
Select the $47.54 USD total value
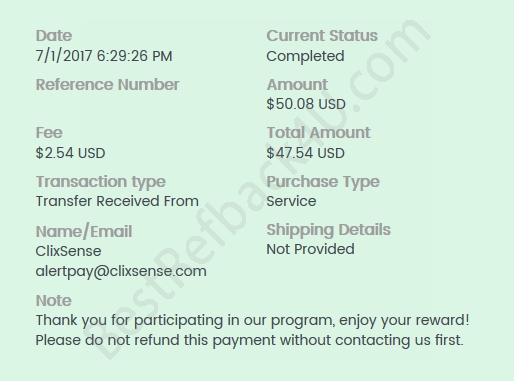coord(305,153)
